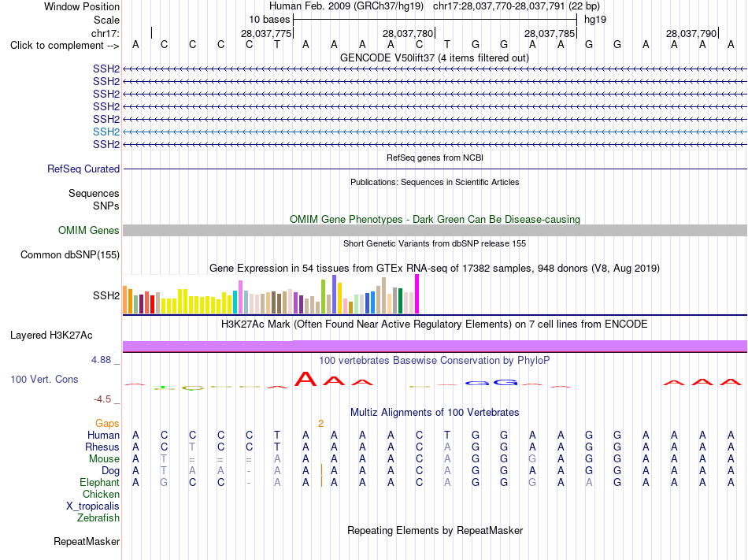Click the large red A conservation logo letter
748x560 pixels.
(x=305, y=379)
